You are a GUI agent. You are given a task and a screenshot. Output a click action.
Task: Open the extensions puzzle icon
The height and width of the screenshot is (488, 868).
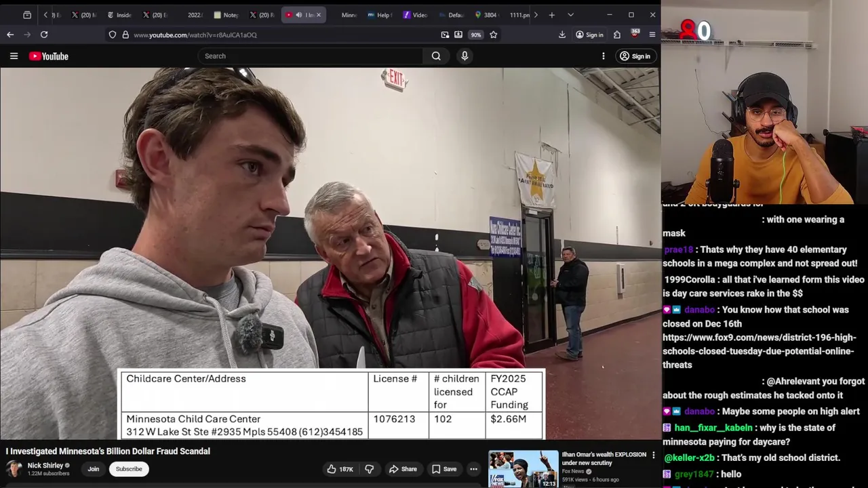pos(617,35)
